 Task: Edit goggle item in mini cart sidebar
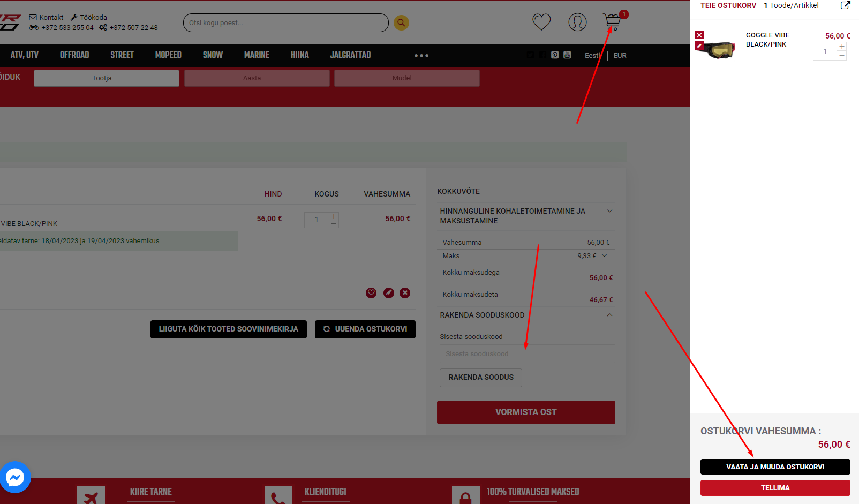pyautogui.click(x=699, y=46)
